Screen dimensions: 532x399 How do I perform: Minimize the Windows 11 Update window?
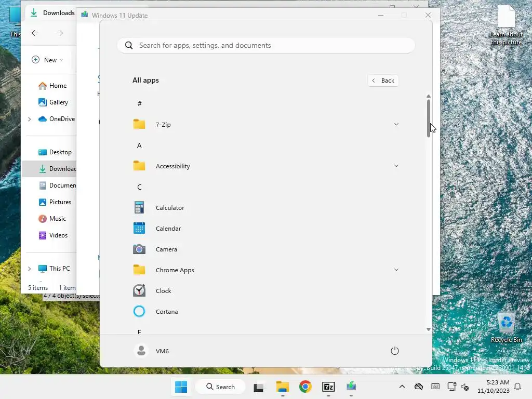click(381, 15)
